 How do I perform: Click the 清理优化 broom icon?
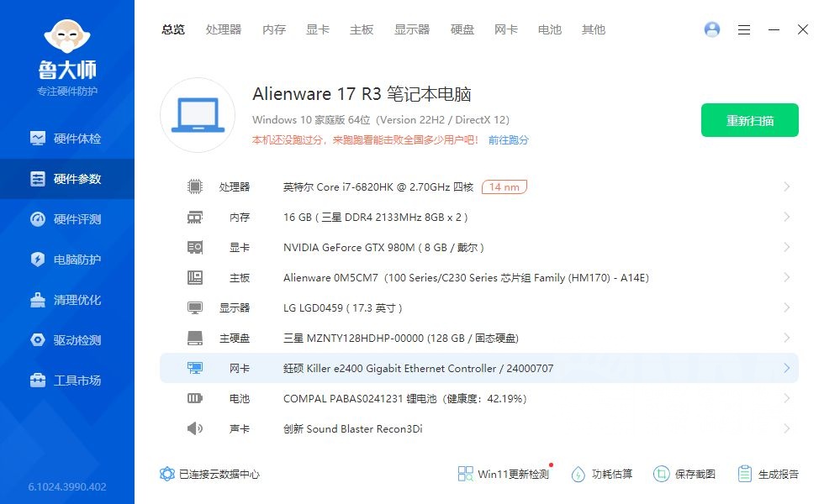point(37,300)
